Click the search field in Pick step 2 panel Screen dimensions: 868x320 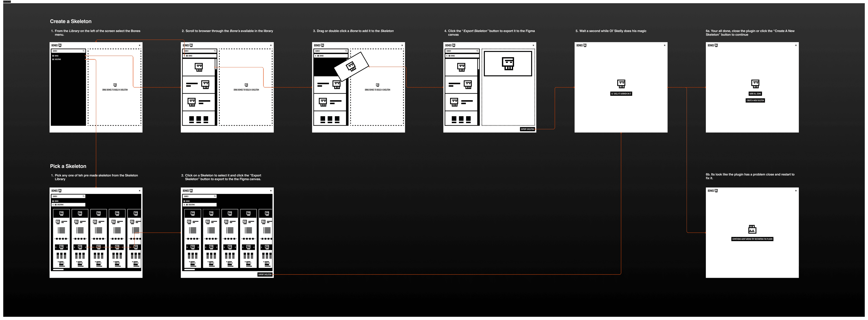coord(199,196)
